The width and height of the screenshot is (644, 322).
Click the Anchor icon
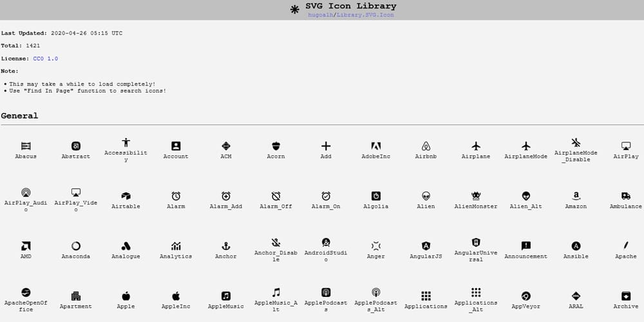[226, 246]
